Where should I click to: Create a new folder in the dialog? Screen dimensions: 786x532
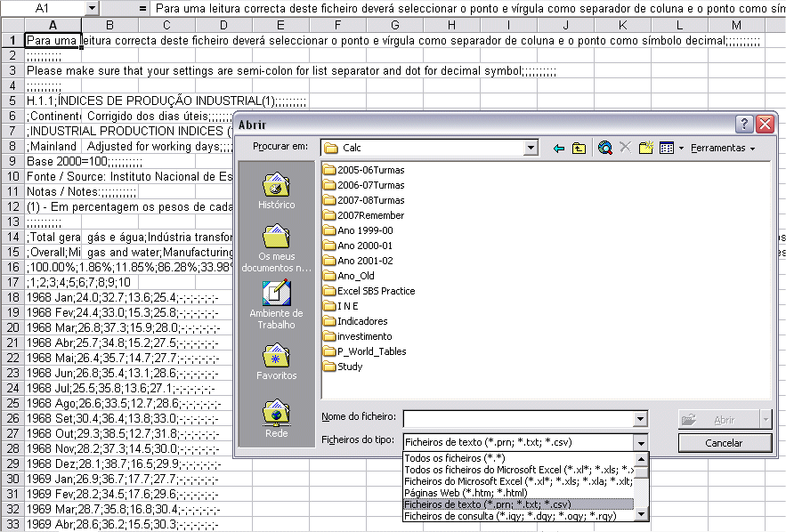(645, 148)
